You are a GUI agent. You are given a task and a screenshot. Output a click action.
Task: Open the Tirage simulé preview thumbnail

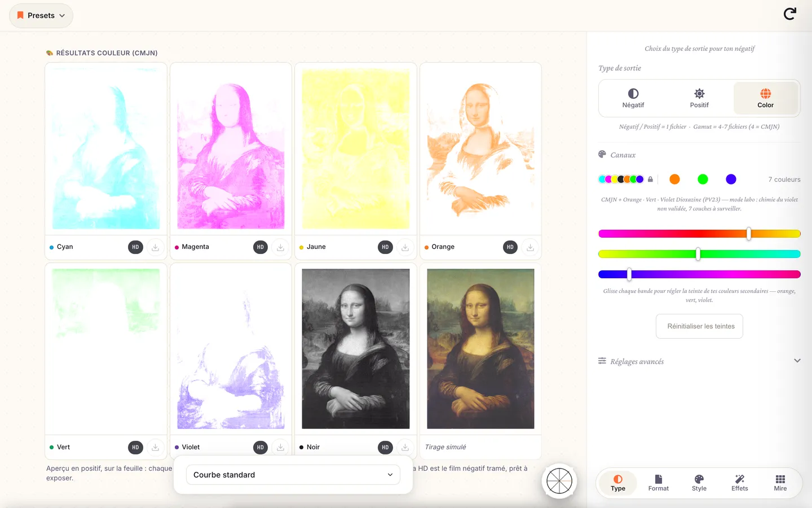click(x=480, y=349)
